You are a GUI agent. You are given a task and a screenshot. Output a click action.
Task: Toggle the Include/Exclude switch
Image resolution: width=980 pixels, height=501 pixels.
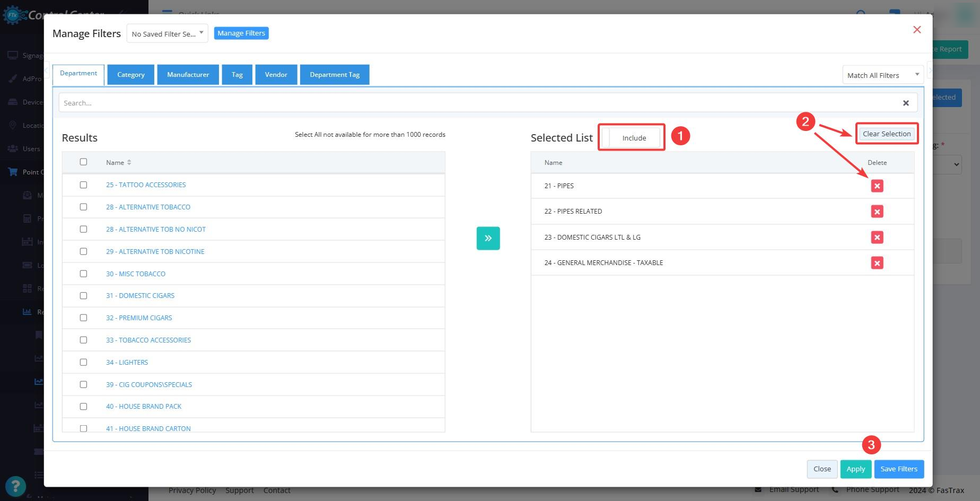point(632,138)
